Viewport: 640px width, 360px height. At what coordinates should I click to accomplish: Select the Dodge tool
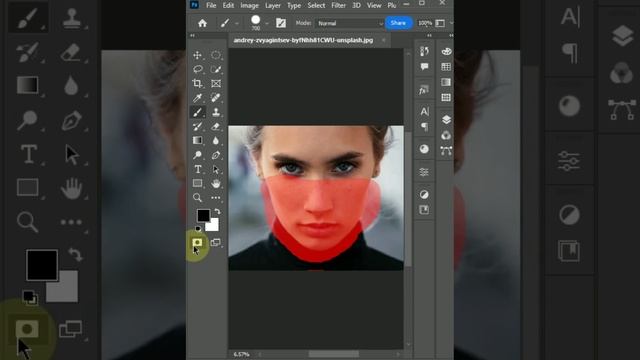(198, 155)
